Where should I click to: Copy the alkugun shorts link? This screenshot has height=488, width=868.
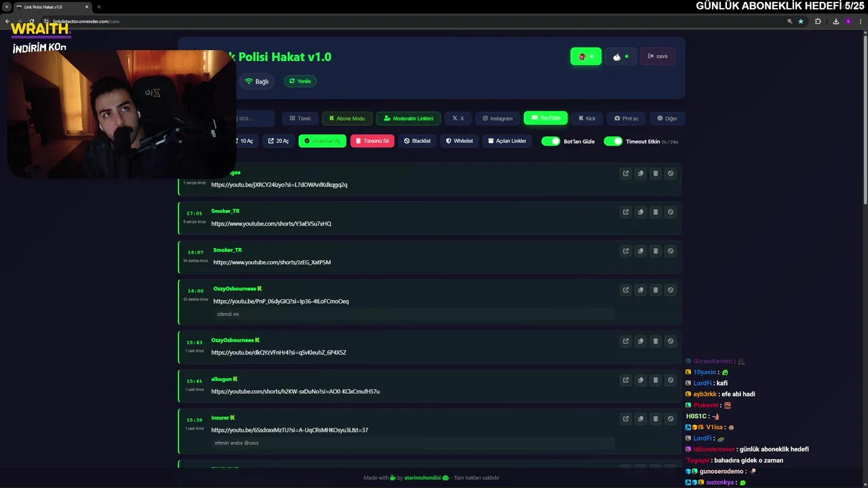(x=640, y=380)
